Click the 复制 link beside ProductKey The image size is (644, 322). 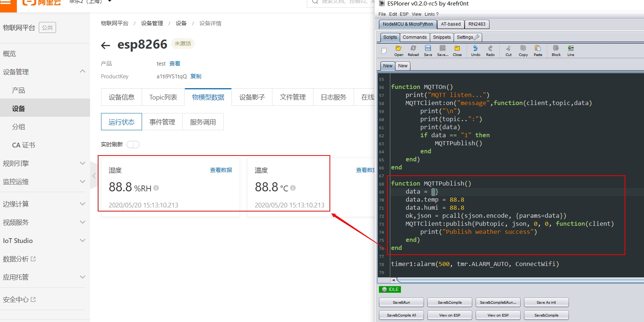pyautogui.click(x=196, y=76)
